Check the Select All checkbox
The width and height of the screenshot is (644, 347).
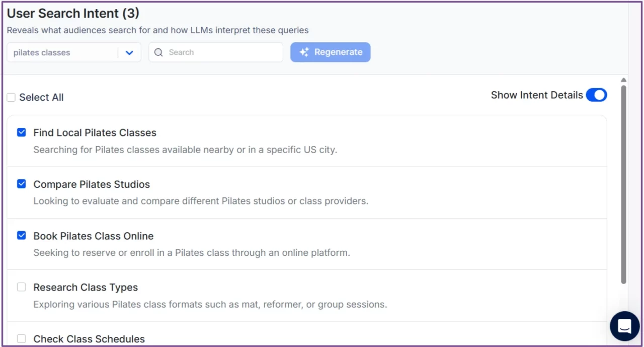pos(11,98)
